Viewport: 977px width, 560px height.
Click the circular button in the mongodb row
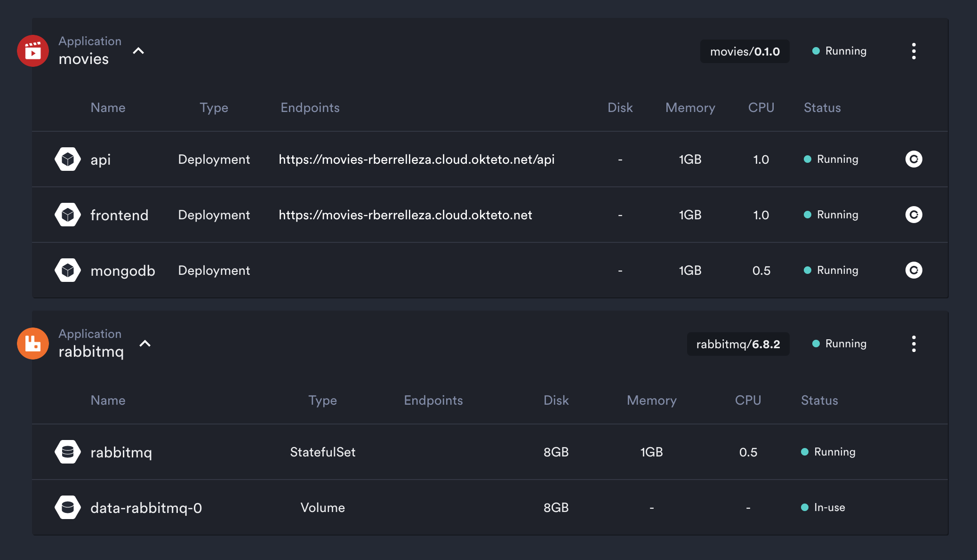[x=913, y=270]
